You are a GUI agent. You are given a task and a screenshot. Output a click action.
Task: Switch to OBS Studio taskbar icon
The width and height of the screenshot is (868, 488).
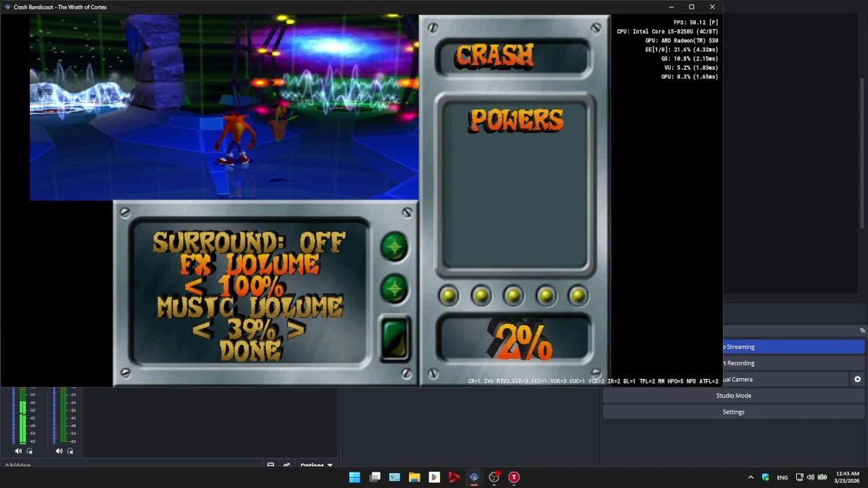[x=494, y=477]
